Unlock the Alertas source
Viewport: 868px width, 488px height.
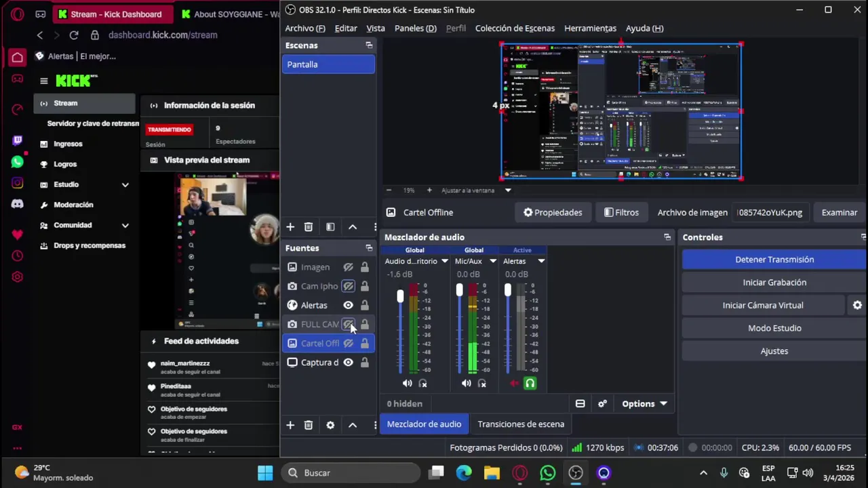pos(365,305)
